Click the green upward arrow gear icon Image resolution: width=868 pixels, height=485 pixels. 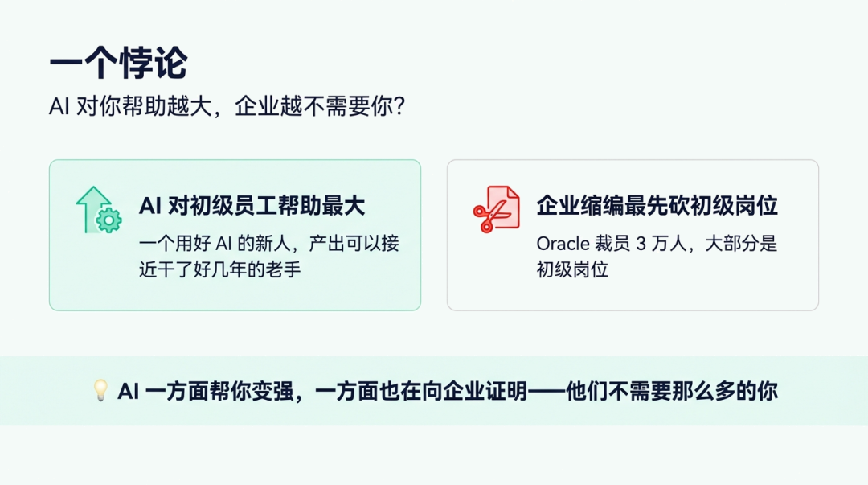click(x=99, y=210)
